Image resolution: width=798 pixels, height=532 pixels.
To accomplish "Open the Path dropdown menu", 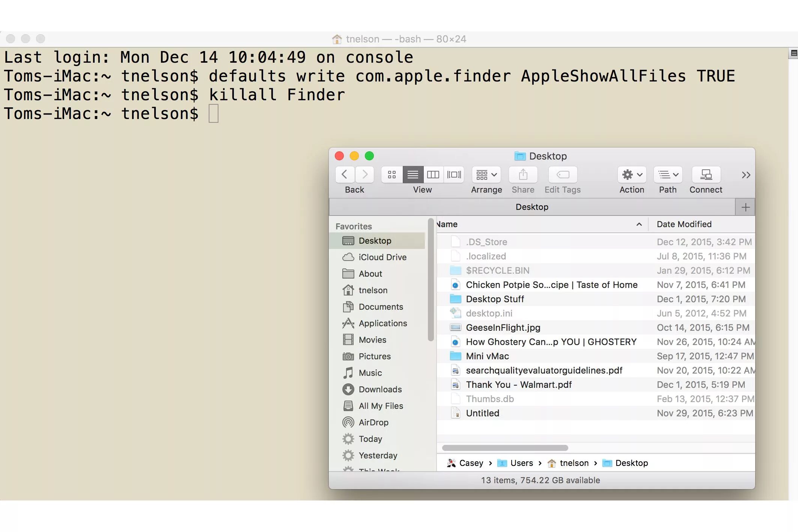I will (x=668, y=175).
